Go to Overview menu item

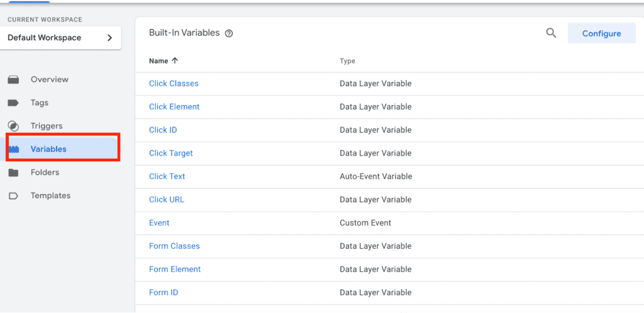coord(49,79)
